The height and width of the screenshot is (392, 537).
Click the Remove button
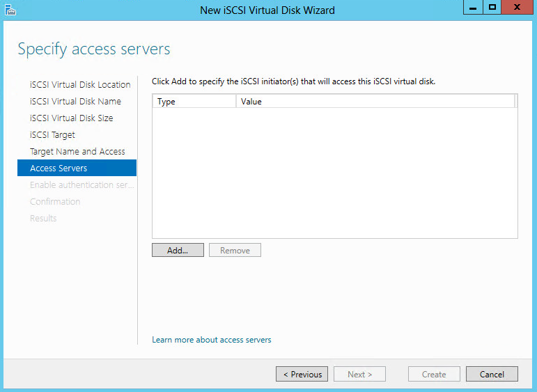point(235,250)
